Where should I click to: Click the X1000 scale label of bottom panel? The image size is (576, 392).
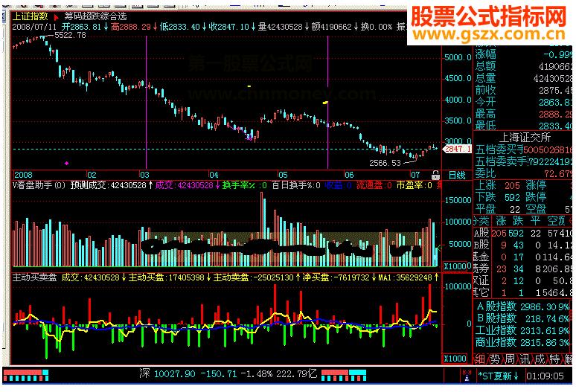point(453,359)
